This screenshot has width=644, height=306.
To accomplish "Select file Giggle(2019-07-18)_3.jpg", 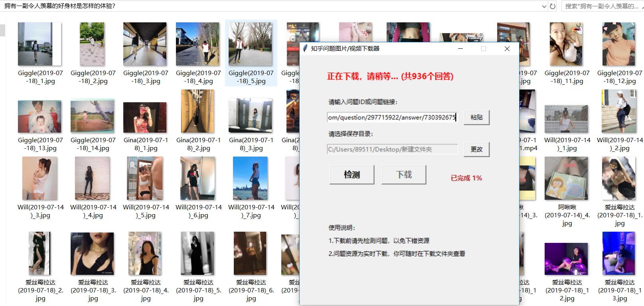I will click(x=146, y=53).
